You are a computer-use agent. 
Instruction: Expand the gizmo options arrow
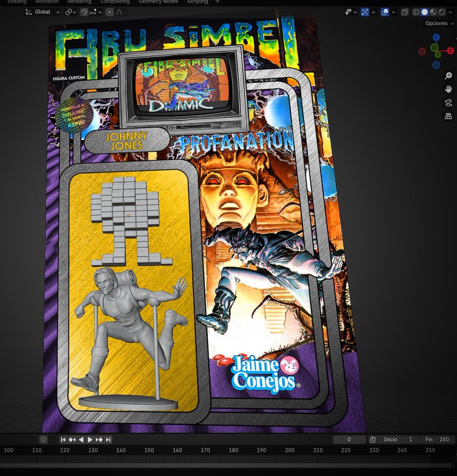[x=374, y=12]
